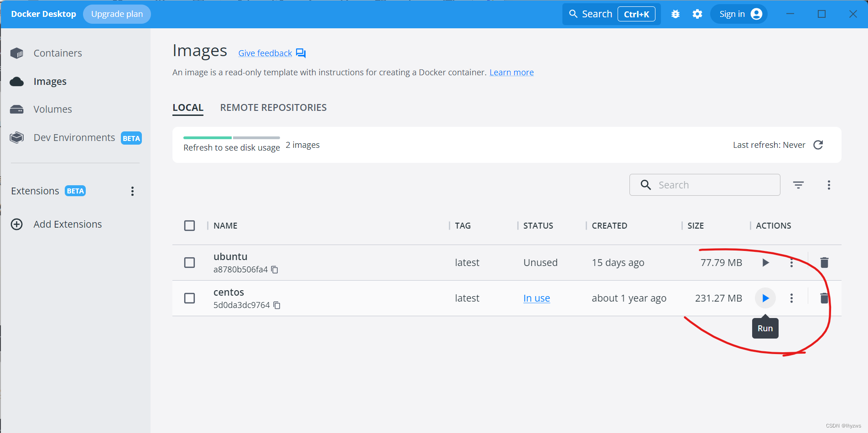This screenshot has height=433, width=868.
Task: Click the ubuntu image name
Action: tap(230, 257)
